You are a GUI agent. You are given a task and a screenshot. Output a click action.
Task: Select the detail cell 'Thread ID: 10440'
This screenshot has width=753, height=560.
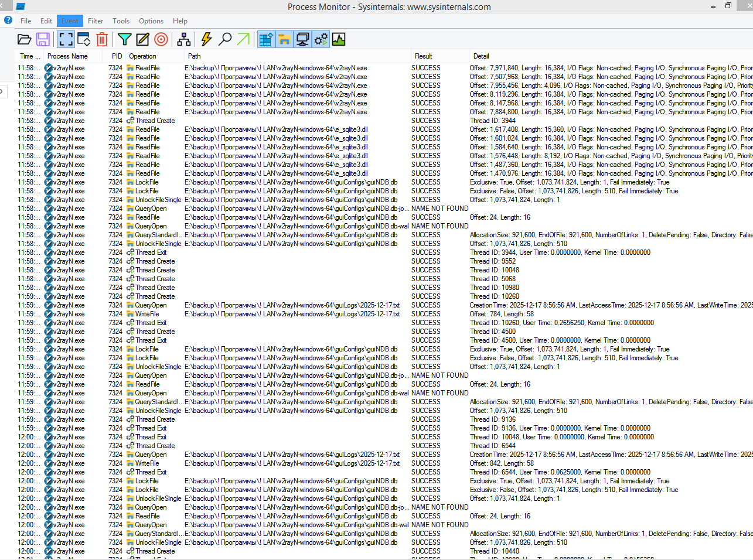click(495, 551)
